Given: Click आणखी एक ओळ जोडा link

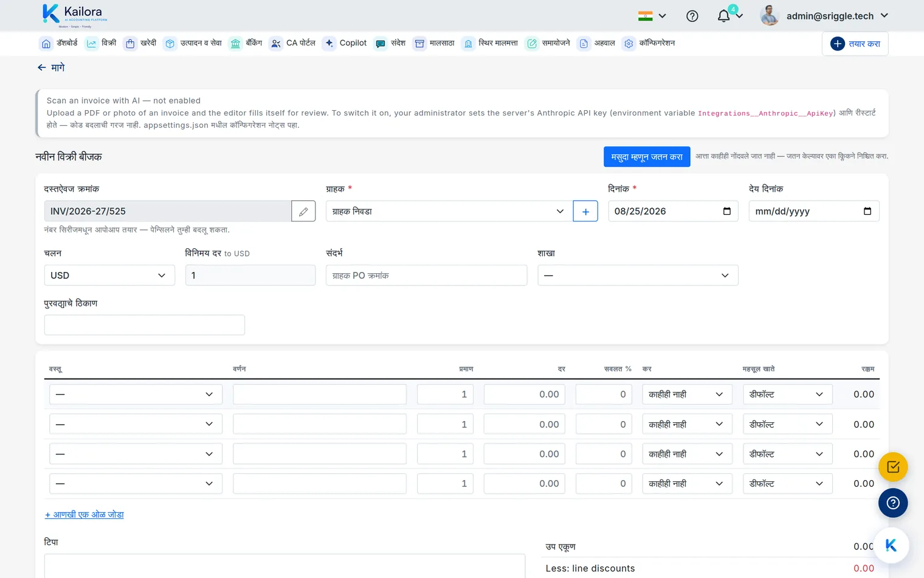Looking at the screenshot, I should click(x=84, y=515).
